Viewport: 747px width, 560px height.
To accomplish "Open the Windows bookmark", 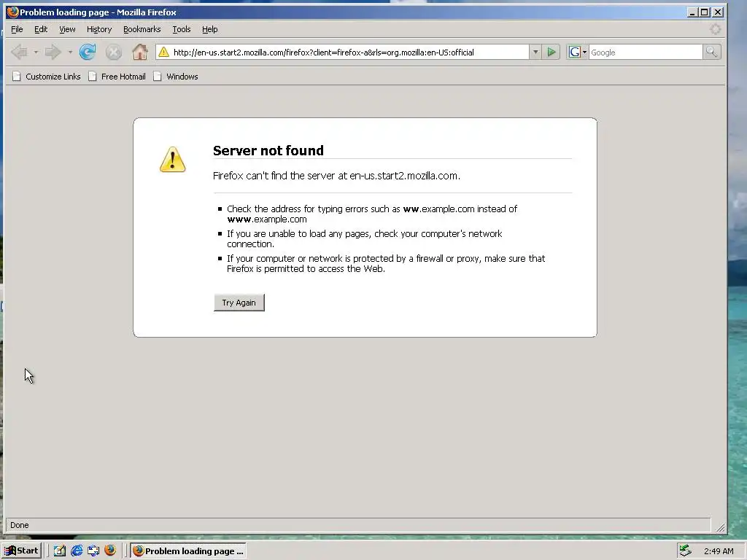I will click(x=175, y=77).
